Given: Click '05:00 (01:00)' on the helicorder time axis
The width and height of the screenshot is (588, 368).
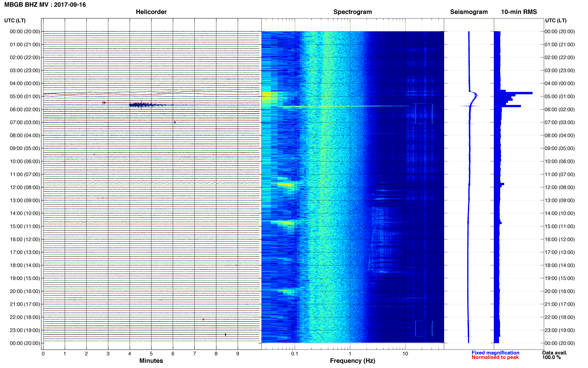Looking at the screenshot, I should 25,96.
